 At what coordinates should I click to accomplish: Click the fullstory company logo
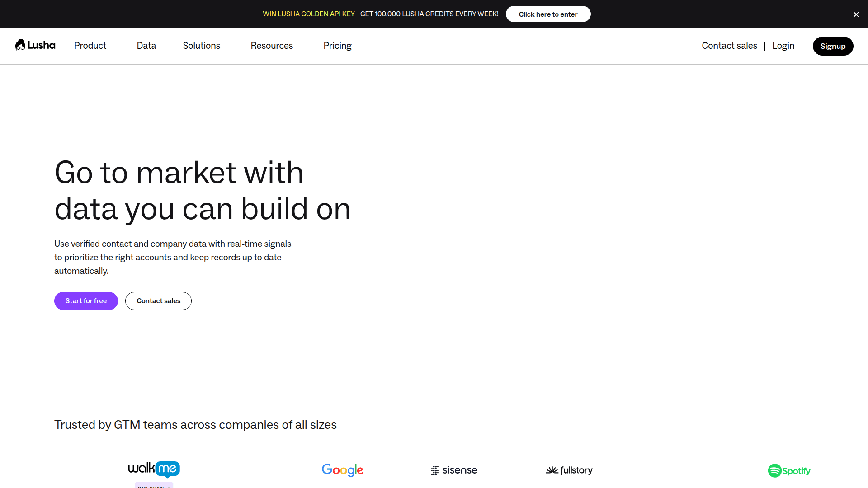(x=569, y=470)
